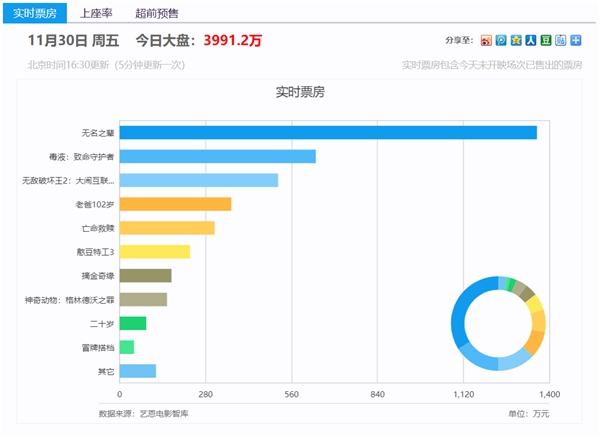
Task: Share to Douban icon
Action: click(x=546, y=41)
